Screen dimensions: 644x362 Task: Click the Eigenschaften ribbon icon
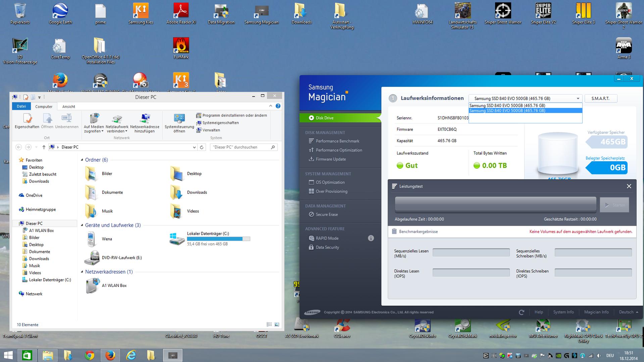tap(27, 121)
